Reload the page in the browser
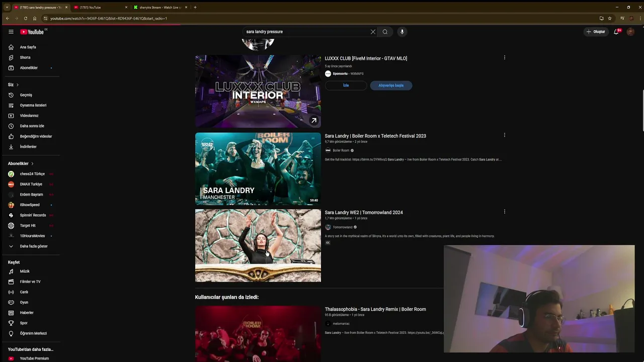 [25, 18]
